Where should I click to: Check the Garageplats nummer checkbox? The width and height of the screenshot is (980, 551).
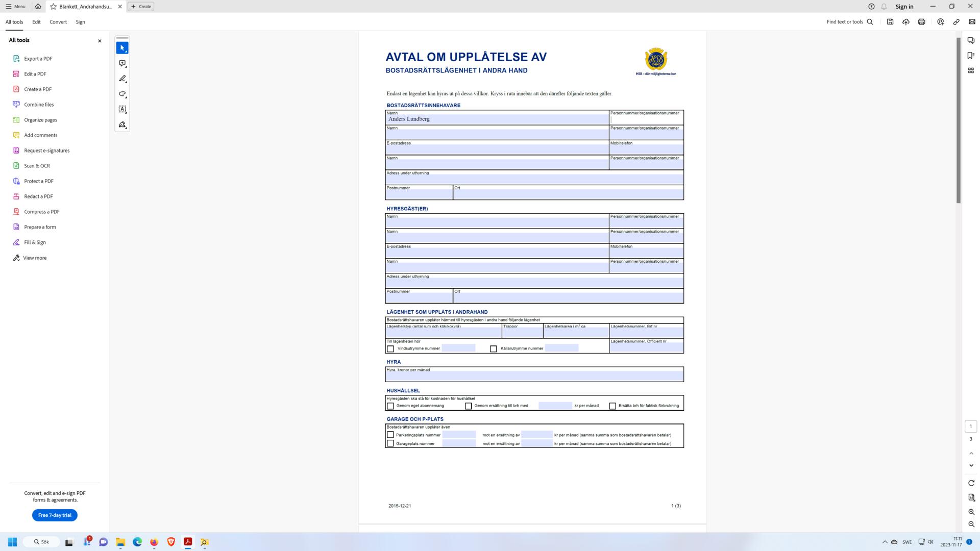[390, 443]
